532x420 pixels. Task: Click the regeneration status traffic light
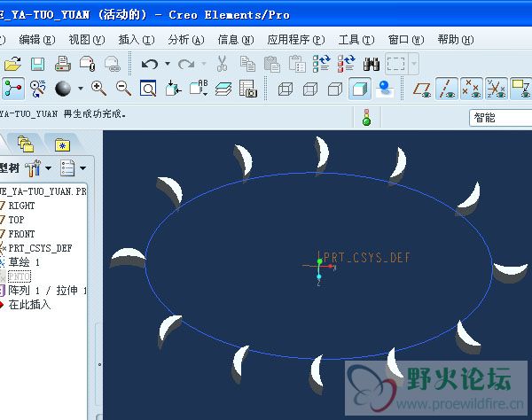click(x=366, y=117)
